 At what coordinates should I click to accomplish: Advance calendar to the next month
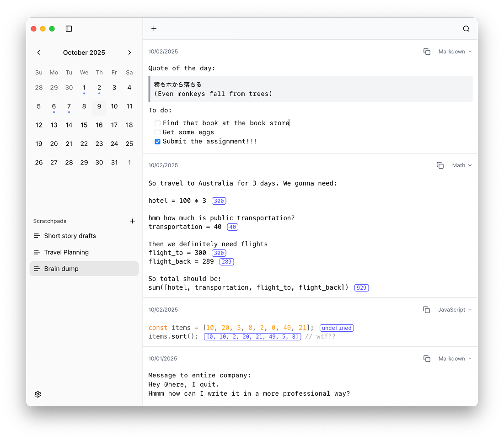pyautogui.click(x=129, y=53)
